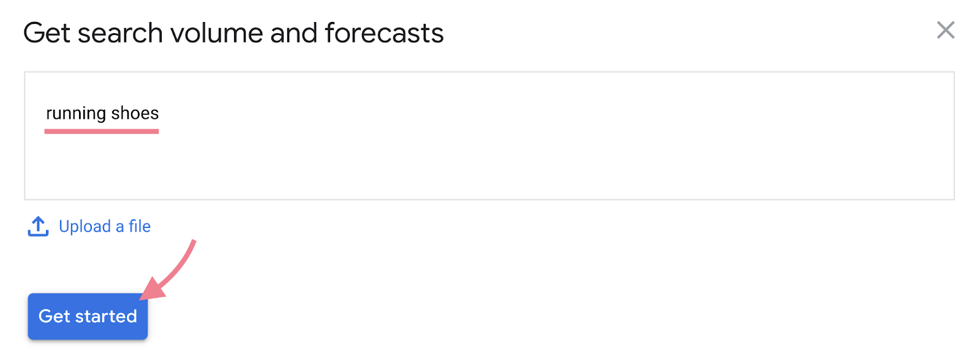Click the 'Get search volume and forecasts' heading
The width and height of the screenshot is (980, 353).
(233, 33)
